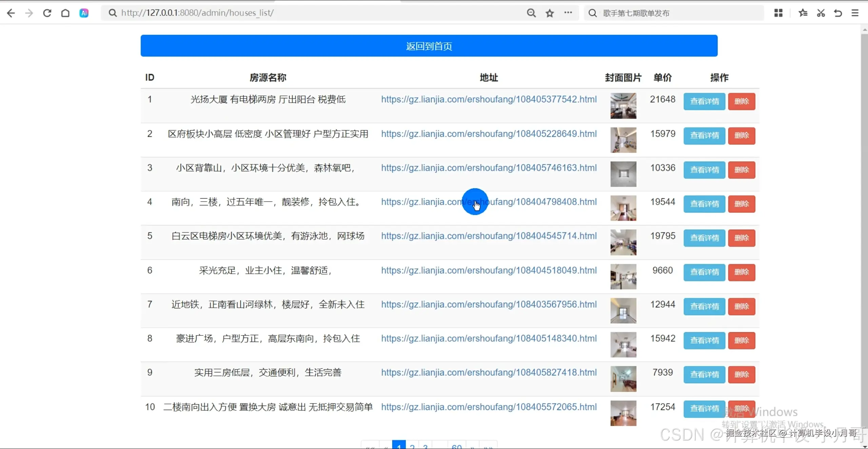Click the 单价 column header
The image size is (868, 449).
point(662,78)
